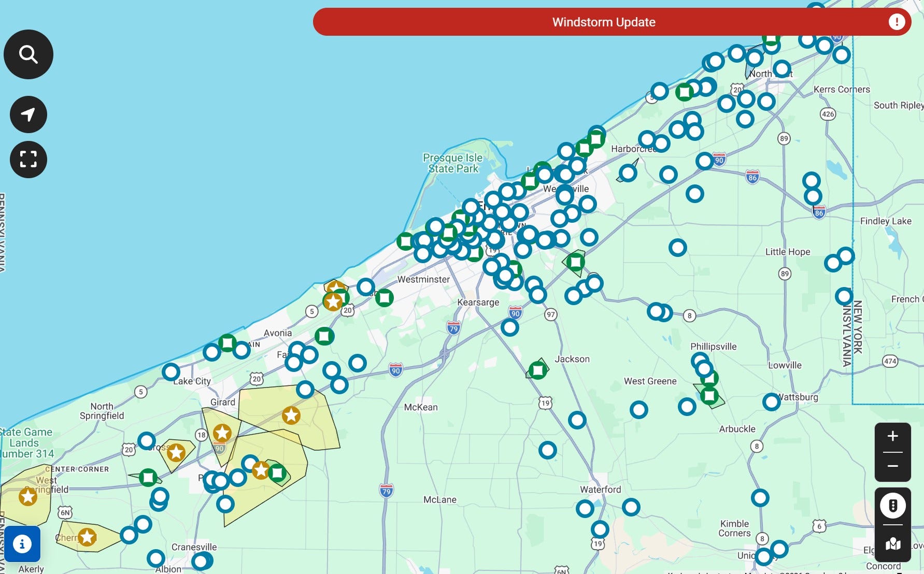Select green square marker near Avonia
Screen dimensions: 924x574
point(324,336)
